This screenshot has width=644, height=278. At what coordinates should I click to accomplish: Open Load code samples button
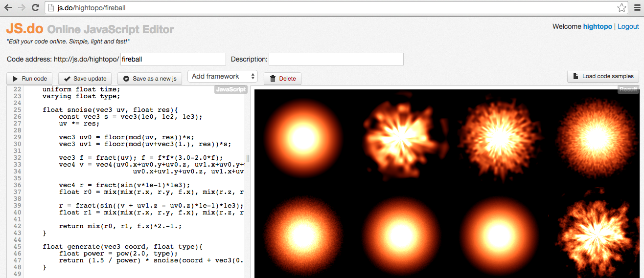(603, 76)
